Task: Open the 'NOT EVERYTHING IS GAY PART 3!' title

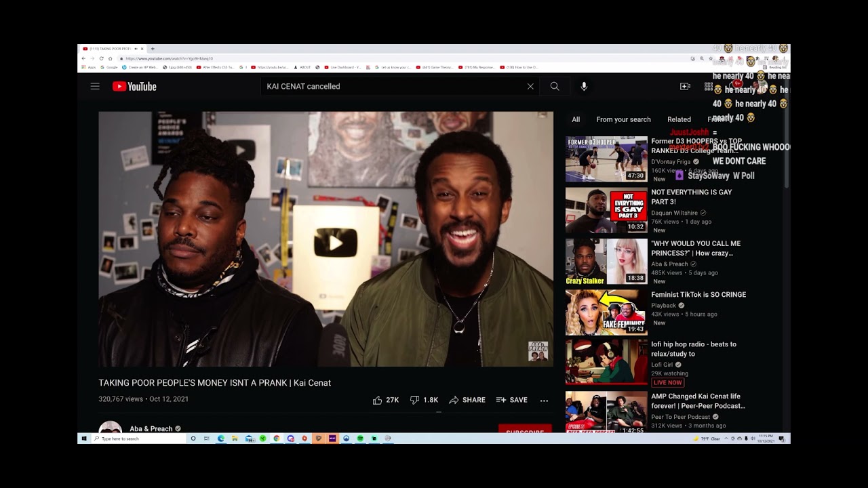Action: 692,197
